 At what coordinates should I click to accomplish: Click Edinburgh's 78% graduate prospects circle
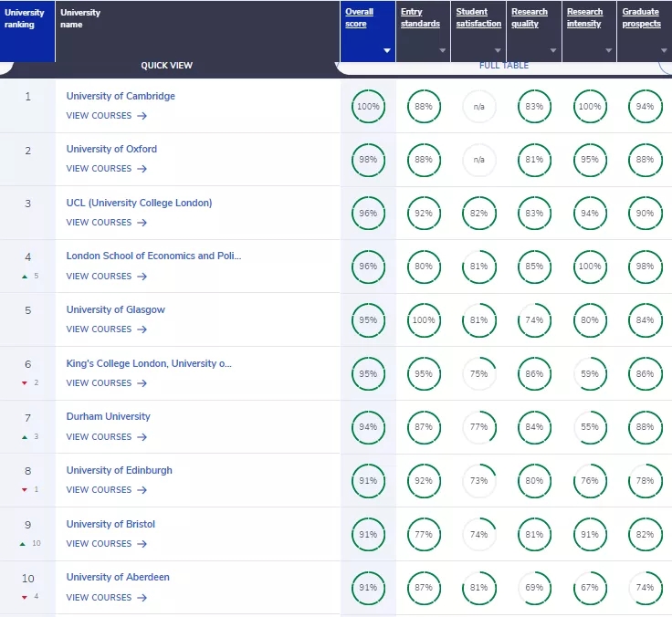click(x=646, y=481)
